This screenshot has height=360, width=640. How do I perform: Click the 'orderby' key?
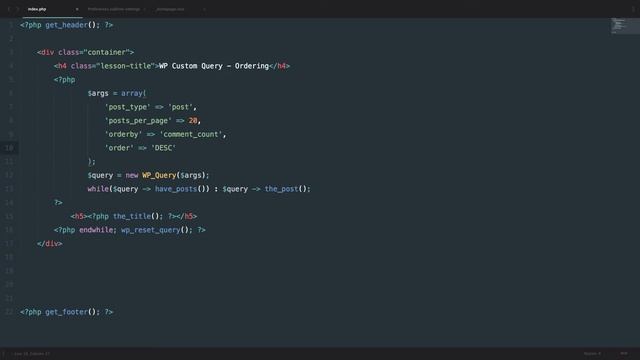123,134
